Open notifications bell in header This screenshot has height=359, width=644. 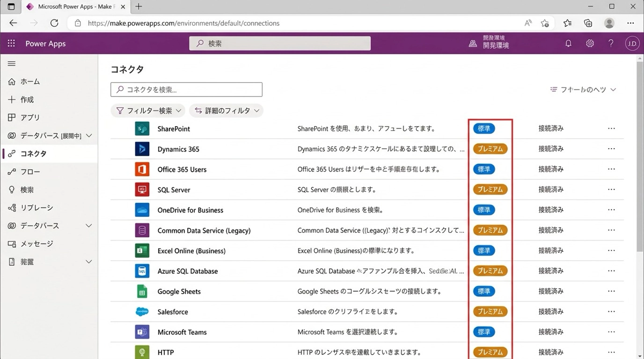568,43
